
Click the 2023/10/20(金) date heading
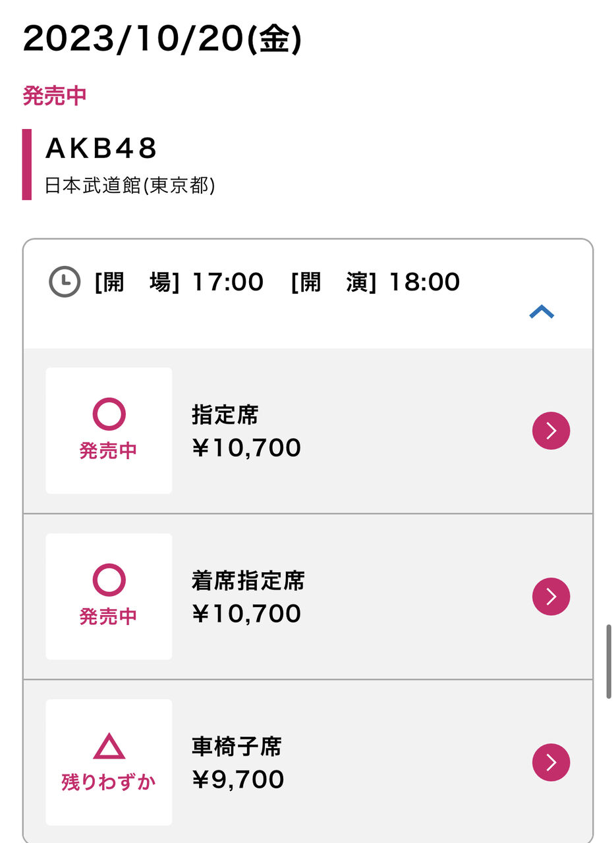[162, 40]
